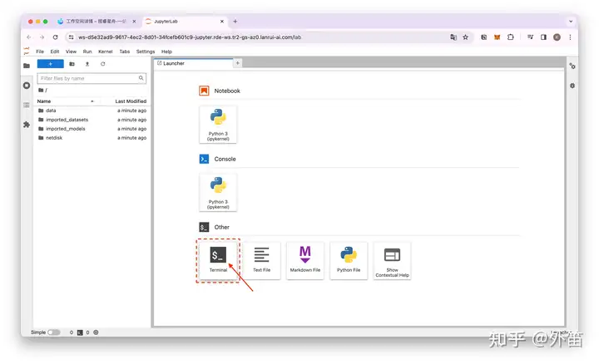Click the blue New Launcher plus button
Viewport: 599px width, 364px height.
pos(51,64)
